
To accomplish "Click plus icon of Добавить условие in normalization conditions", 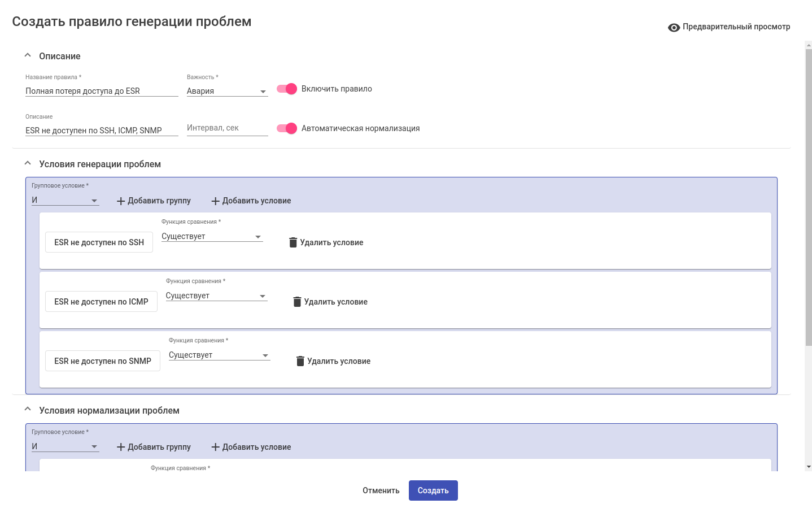I will coord(215,448).
